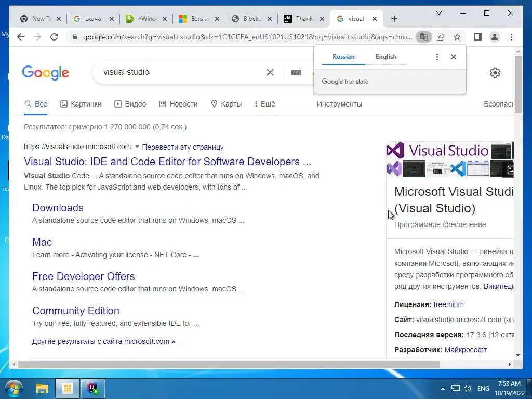Share this page via the share icon

(x=441, y=37)
